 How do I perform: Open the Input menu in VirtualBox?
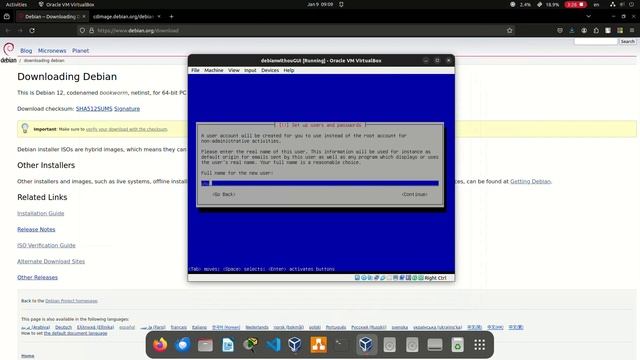250,70
